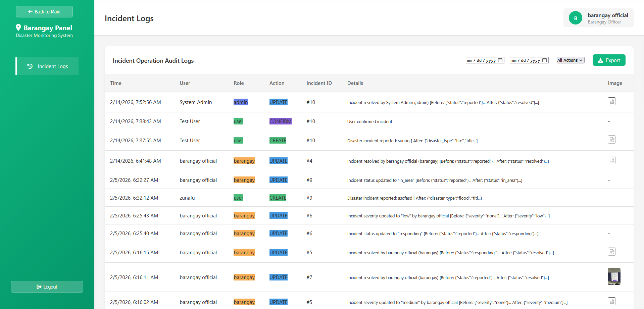Screen dimensions: 644x309
Task: Open image icon for 6:16:15 AM log
Action: click(611, 252)
